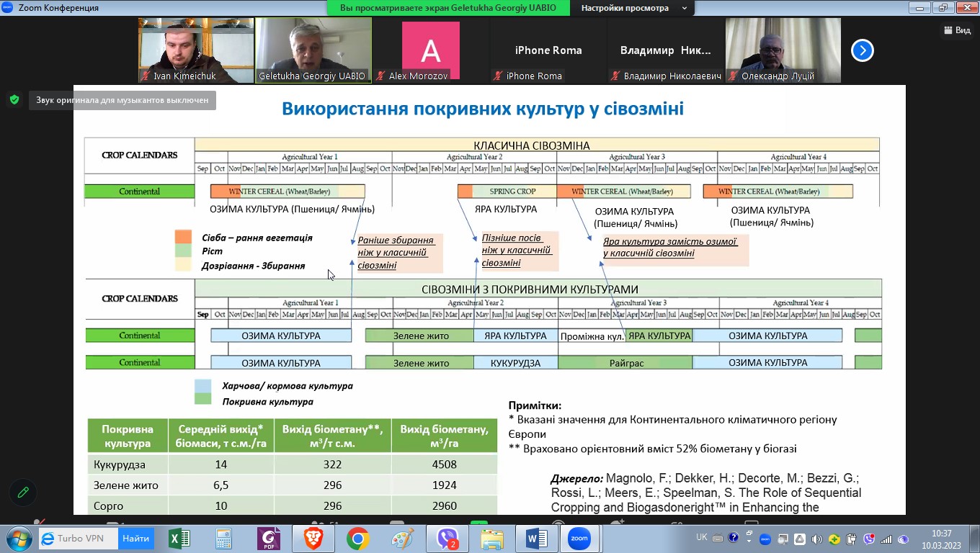Show next participants with blue arrow
The image size is (980, 553).
click(863, 50)
